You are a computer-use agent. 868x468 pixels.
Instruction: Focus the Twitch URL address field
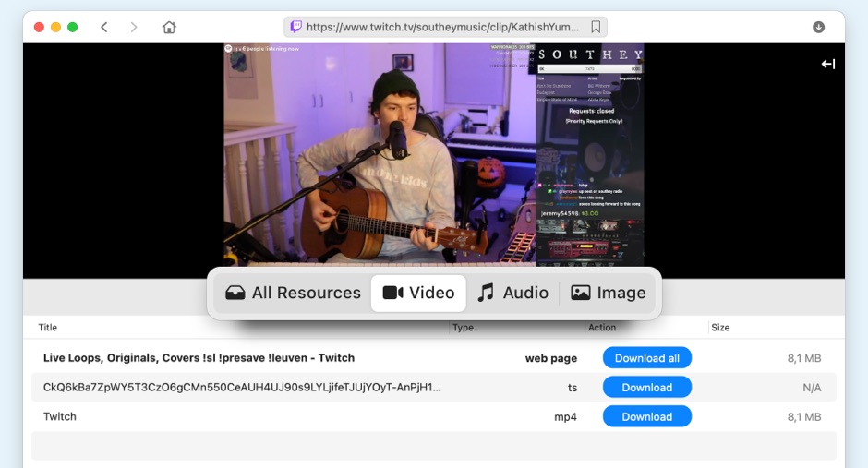(445, 27)
